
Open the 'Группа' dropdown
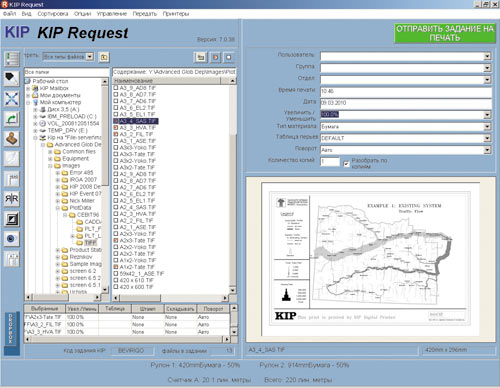[487, 68]
